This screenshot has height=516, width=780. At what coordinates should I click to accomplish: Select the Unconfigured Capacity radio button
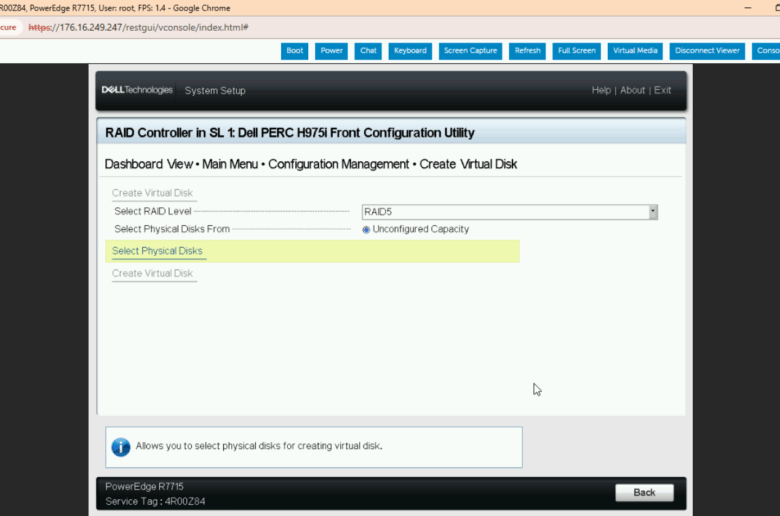pos(366,229)
